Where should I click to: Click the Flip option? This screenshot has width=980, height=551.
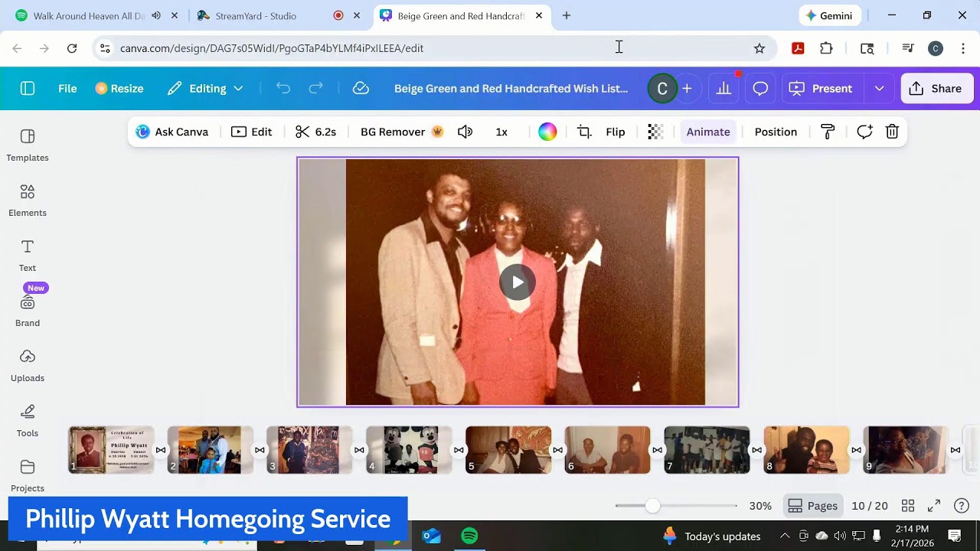pos(616,132)
